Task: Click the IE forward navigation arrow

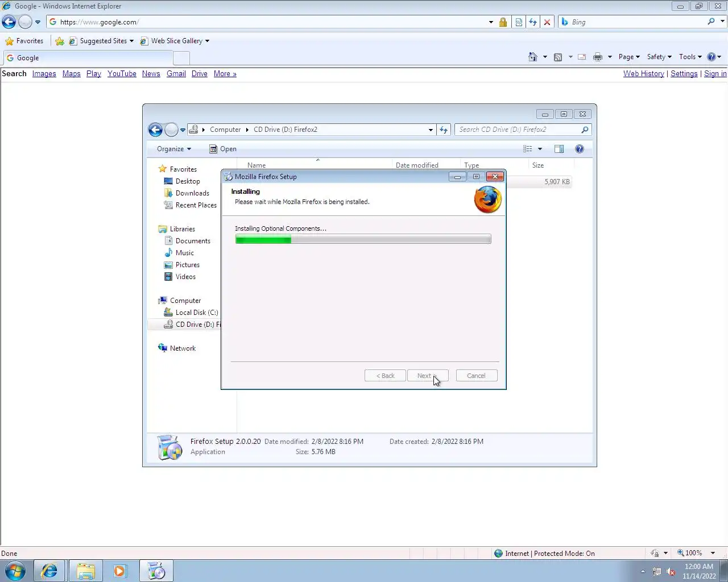Action: coord(25,22)
